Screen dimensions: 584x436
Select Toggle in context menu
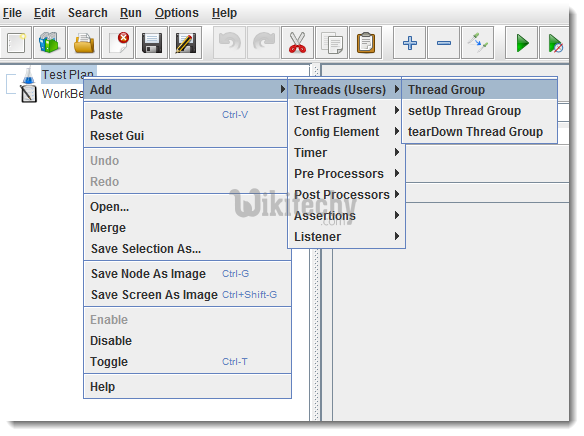[x=187, y=362]
